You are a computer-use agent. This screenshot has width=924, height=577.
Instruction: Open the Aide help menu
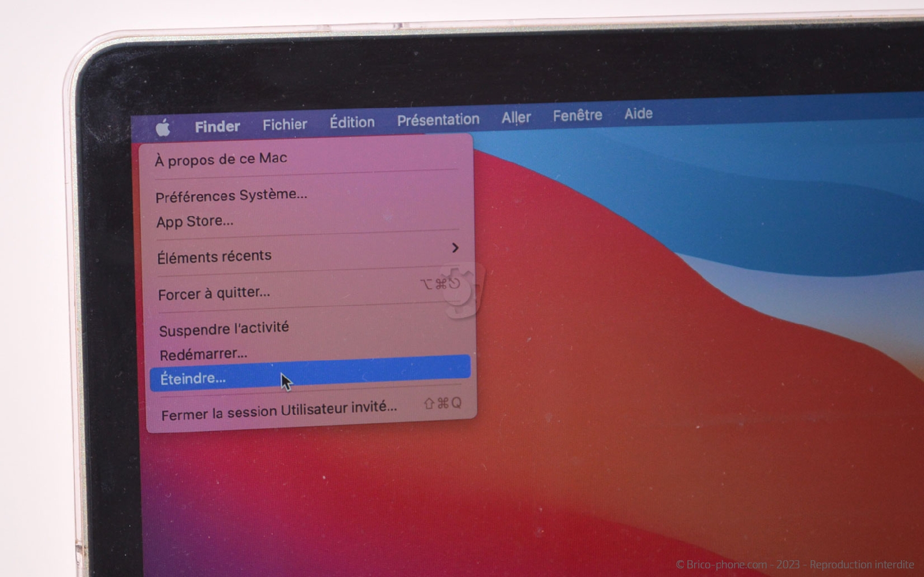click(638, 114)
